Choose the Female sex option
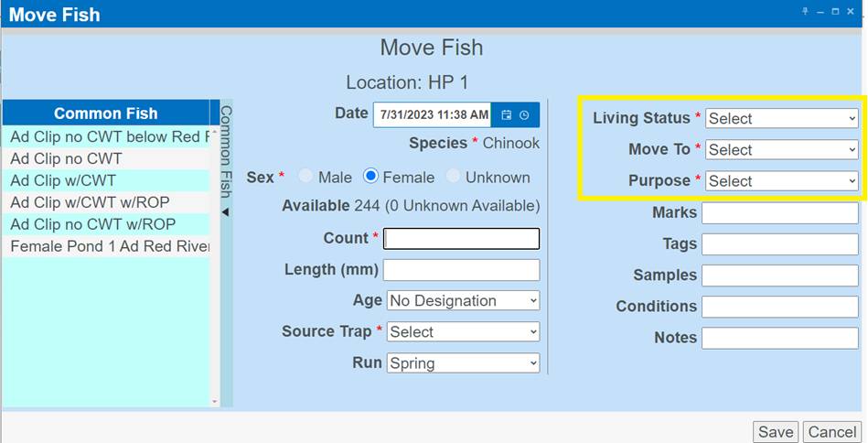868x443 pixels. (371, 177)
